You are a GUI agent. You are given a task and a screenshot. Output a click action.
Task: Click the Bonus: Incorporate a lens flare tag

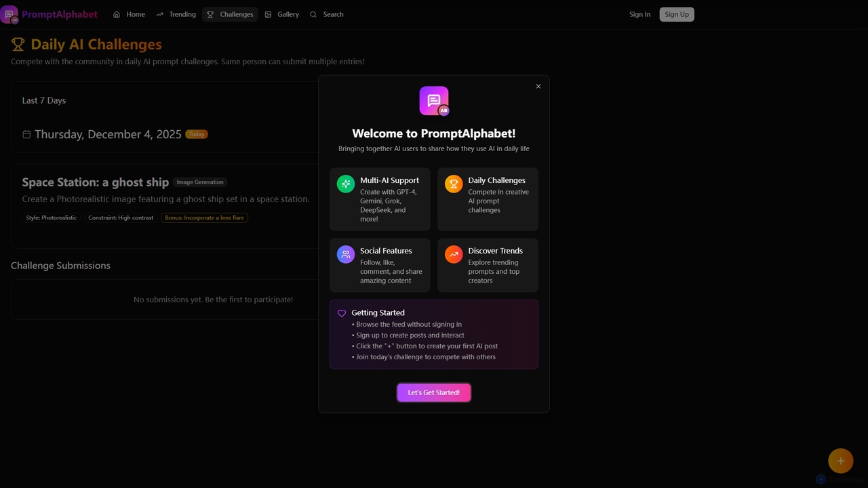point(205,218)
